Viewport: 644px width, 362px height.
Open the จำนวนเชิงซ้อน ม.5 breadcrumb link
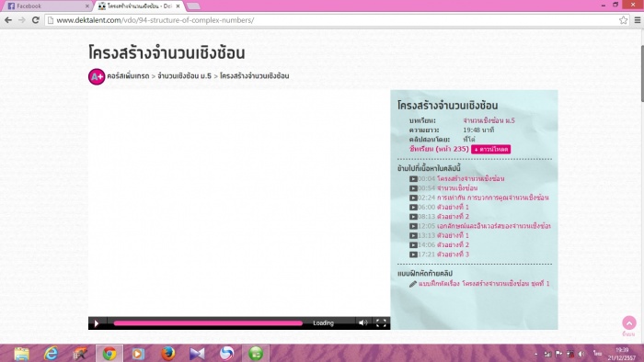184,76
